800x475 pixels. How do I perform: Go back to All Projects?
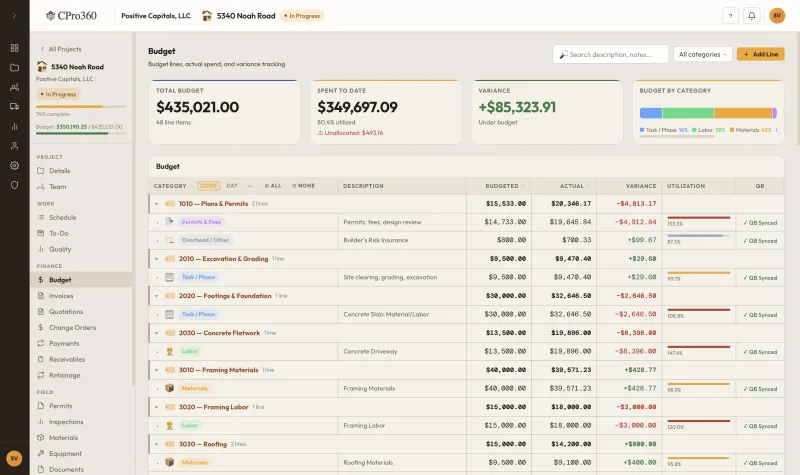pyautogui.click(x=61, y=49)
